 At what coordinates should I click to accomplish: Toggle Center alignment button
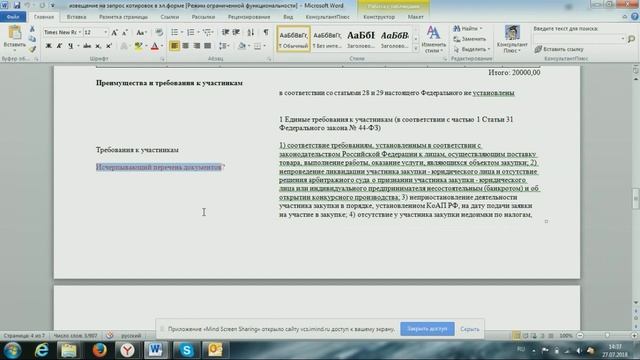point(185,46)
